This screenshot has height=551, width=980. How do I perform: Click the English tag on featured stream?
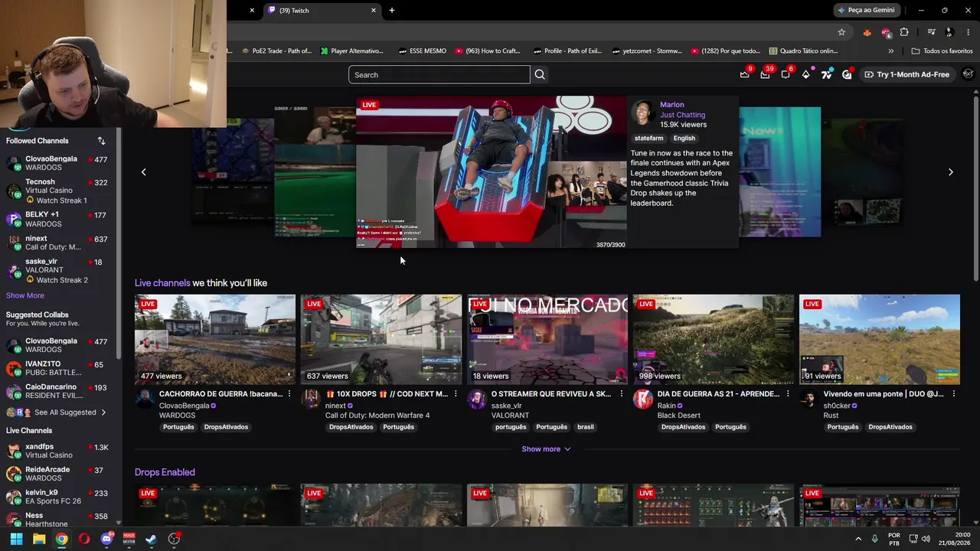pos(684,139)
